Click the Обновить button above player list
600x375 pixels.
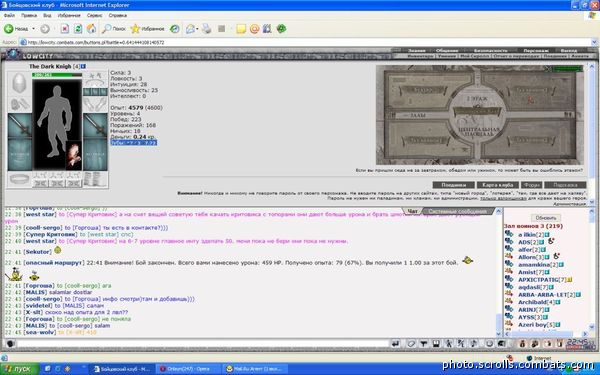click(546, 218)
